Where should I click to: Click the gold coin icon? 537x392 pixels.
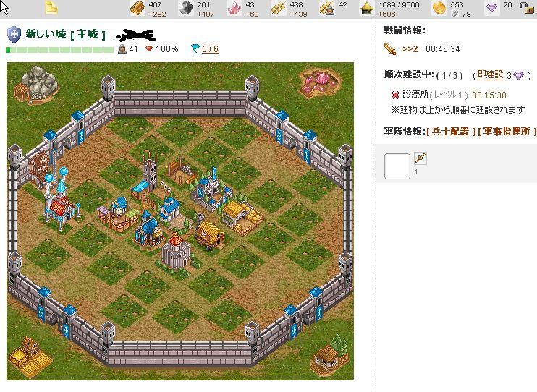[439, 8]
